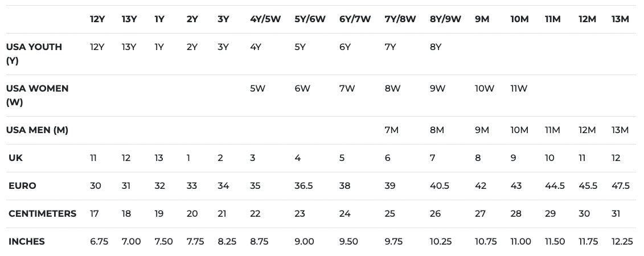Screen dimensions: 644x256
Task: Select the 13M column header
Action: coord(620,19)
